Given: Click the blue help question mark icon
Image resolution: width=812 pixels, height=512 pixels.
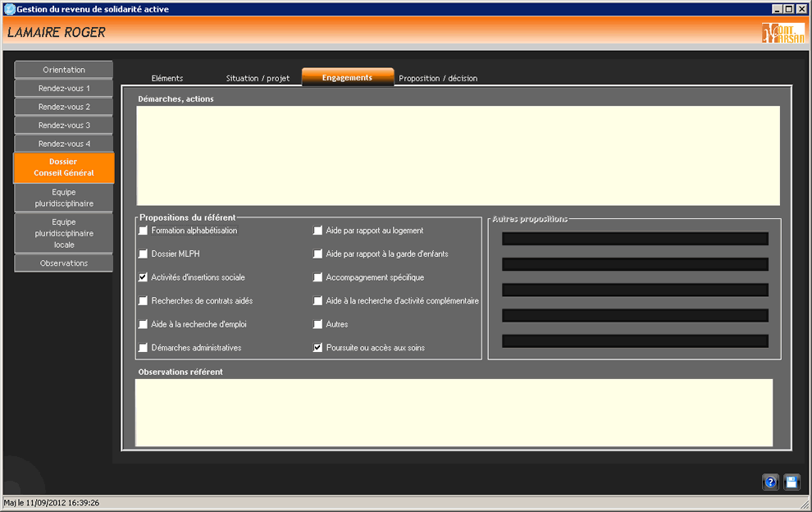Looking at the screenshot, I should (770, 482).
